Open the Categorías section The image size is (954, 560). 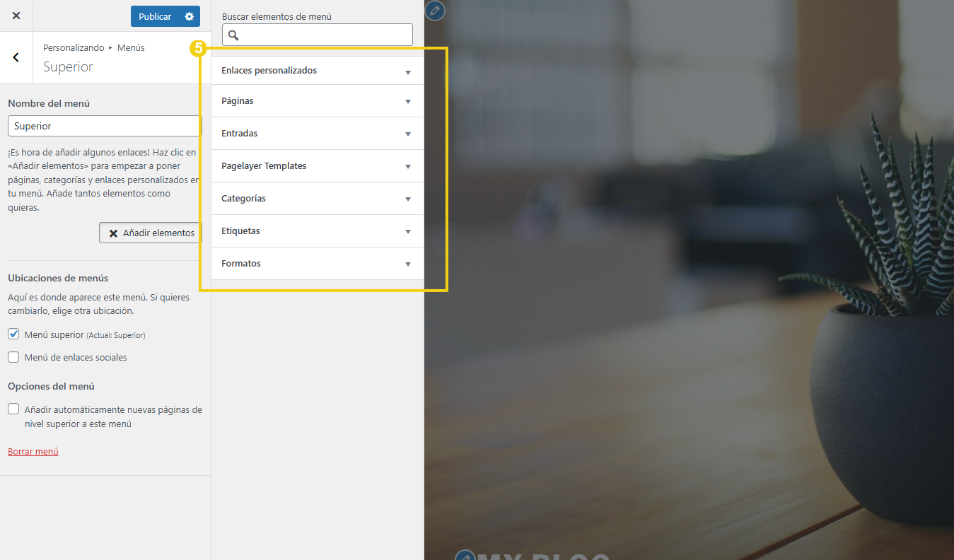click(317, 198)
